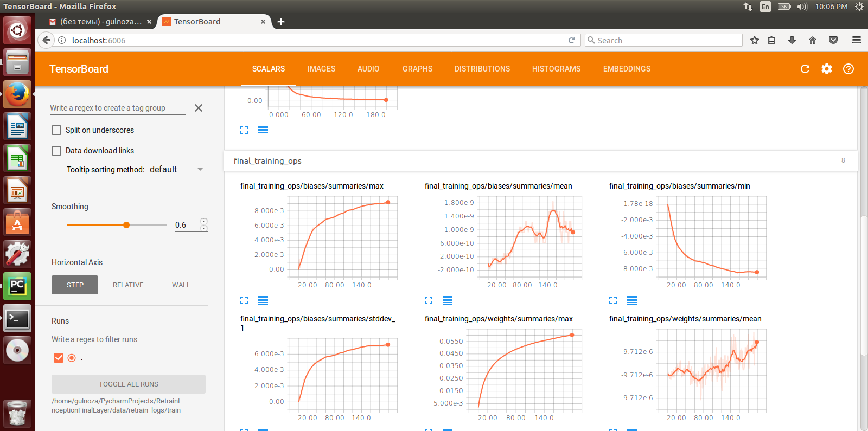Toggle y-axis log scale for biases/summaries/mean chart
The image size is (868, 431).
448,300
